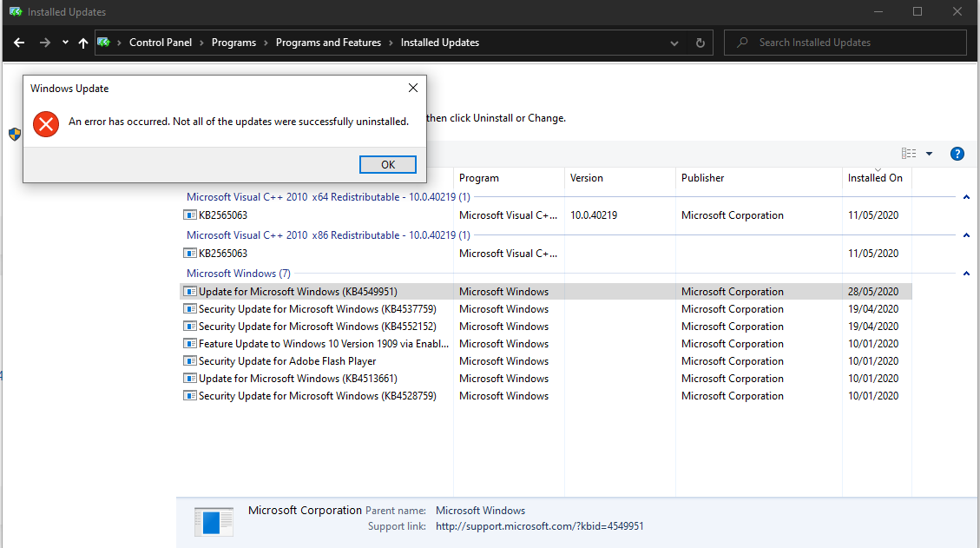Select Security Update (KB4537759) row
Viewport: 980px width, 548px height.
coord(546,309)
